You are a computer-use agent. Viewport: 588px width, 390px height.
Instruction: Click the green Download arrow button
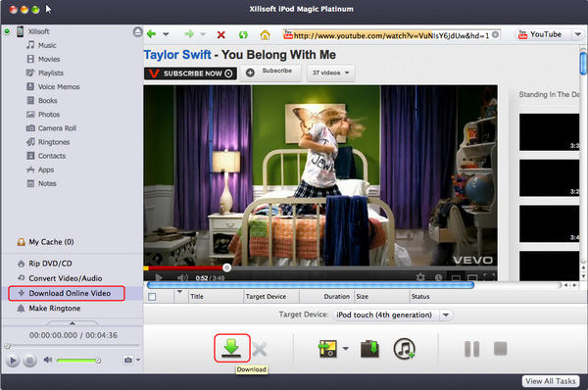pyautogui.click(x=231, y=348)
